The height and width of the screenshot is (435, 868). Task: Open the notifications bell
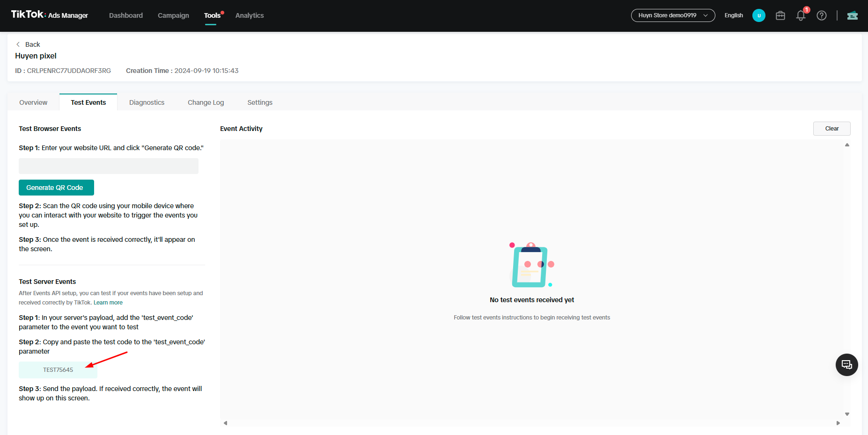801,15
